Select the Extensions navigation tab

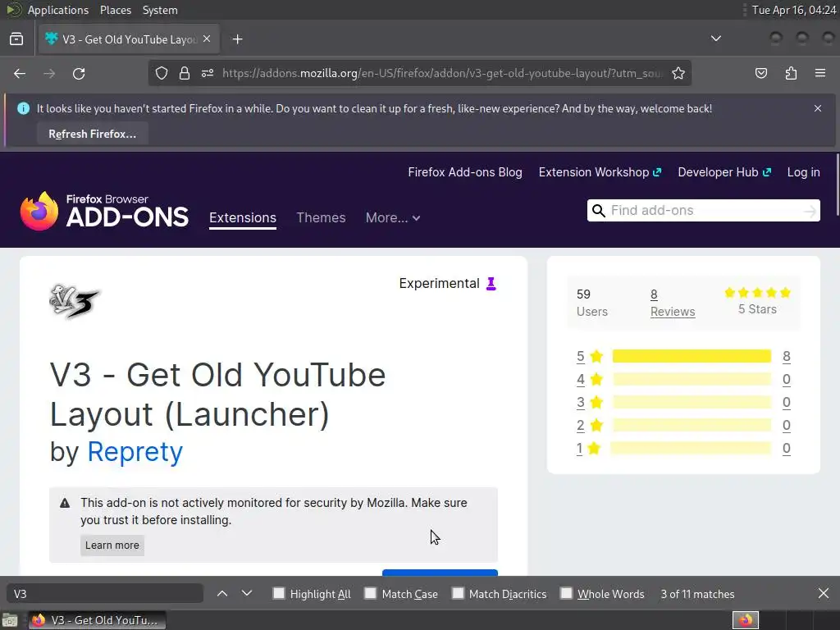(x=243, y=217)
